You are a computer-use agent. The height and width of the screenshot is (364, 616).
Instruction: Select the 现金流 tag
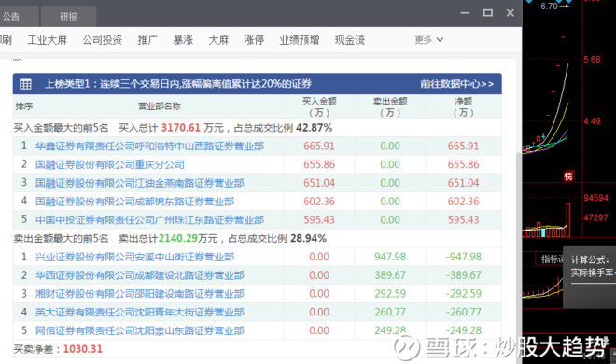(350, 40)
